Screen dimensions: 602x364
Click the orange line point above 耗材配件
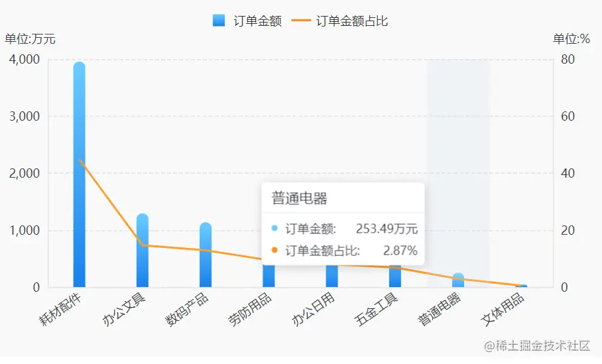80,160
